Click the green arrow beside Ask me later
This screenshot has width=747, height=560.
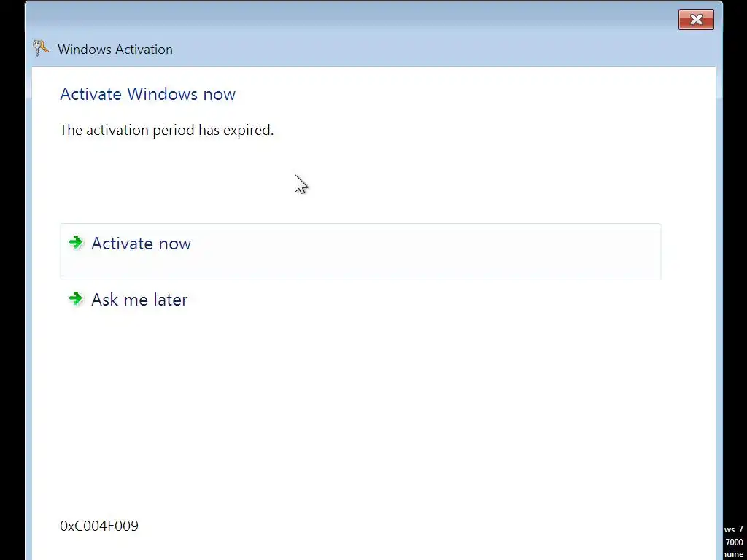[x=76, y=298]
